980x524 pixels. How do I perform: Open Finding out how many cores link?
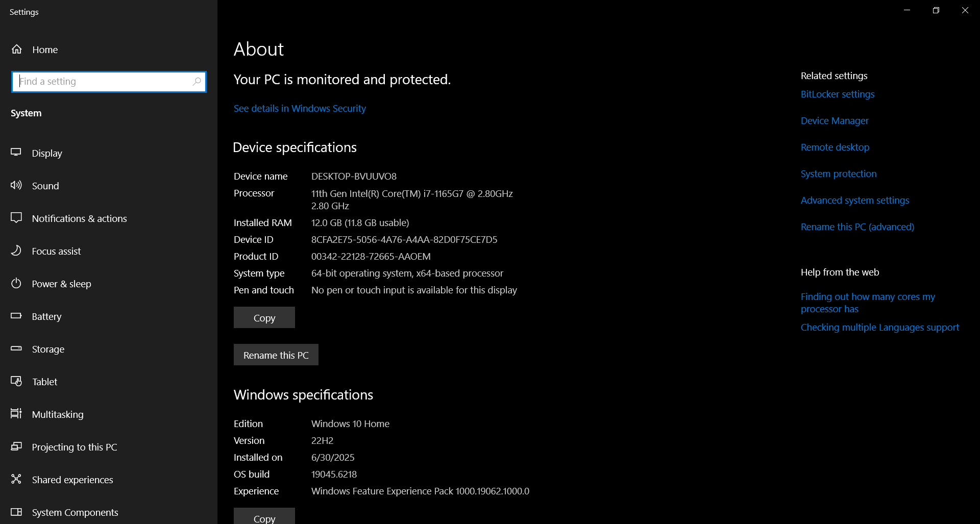[868, 303]
